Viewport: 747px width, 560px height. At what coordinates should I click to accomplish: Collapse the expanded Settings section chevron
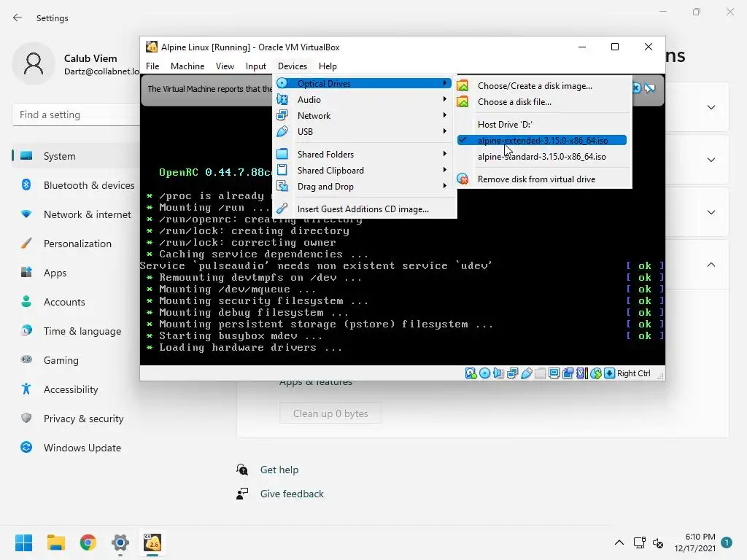(711, 265)
